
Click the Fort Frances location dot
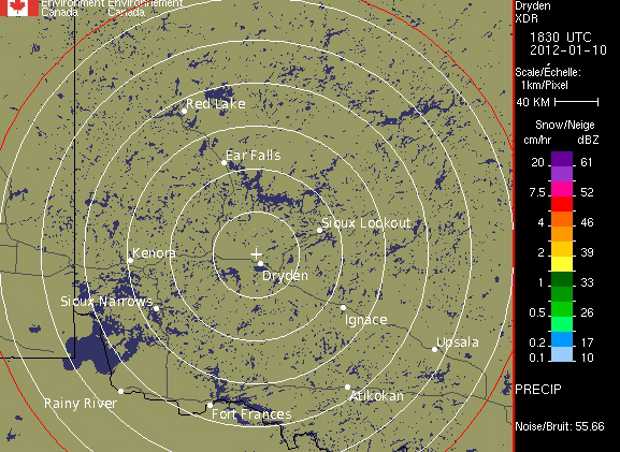coord(209,405)
